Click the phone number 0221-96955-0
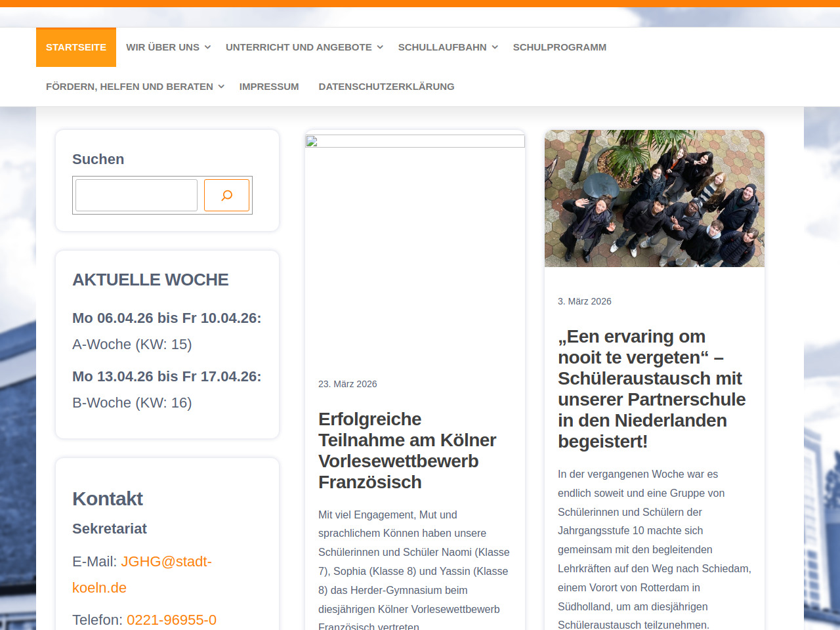 pos(171,620)
